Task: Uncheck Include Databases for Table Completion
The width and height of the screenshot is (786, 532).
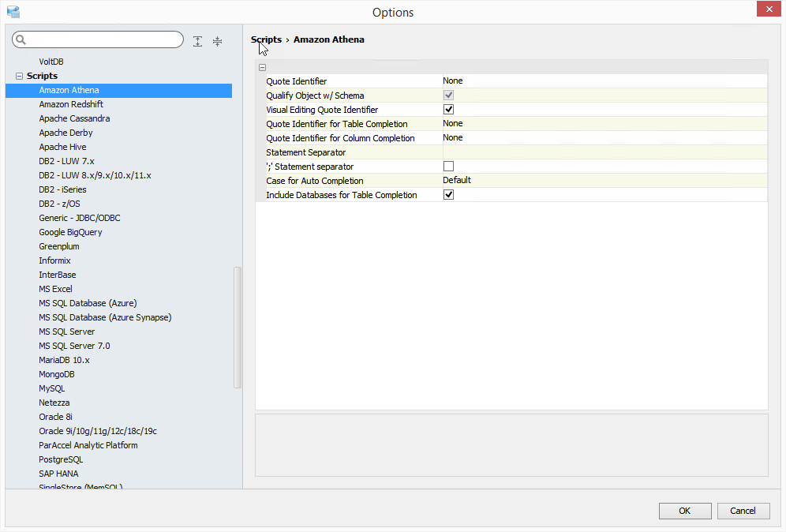Action: click(448, 195)
